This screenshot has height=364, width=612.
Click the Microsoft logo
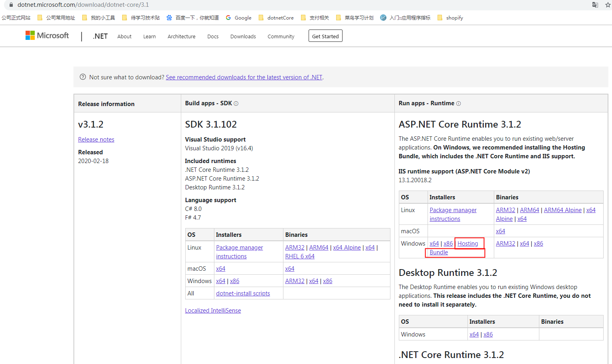click(47, 35)
